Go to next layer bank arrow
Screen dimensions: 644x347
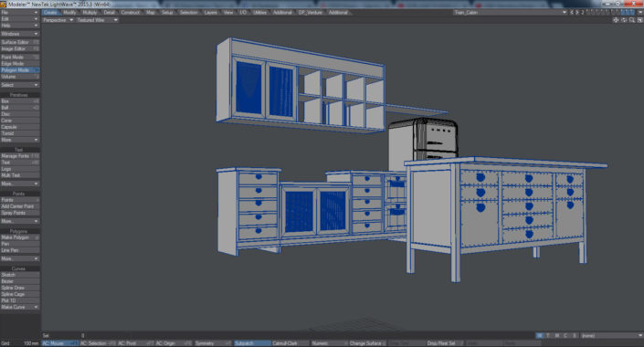coord(577,12)
